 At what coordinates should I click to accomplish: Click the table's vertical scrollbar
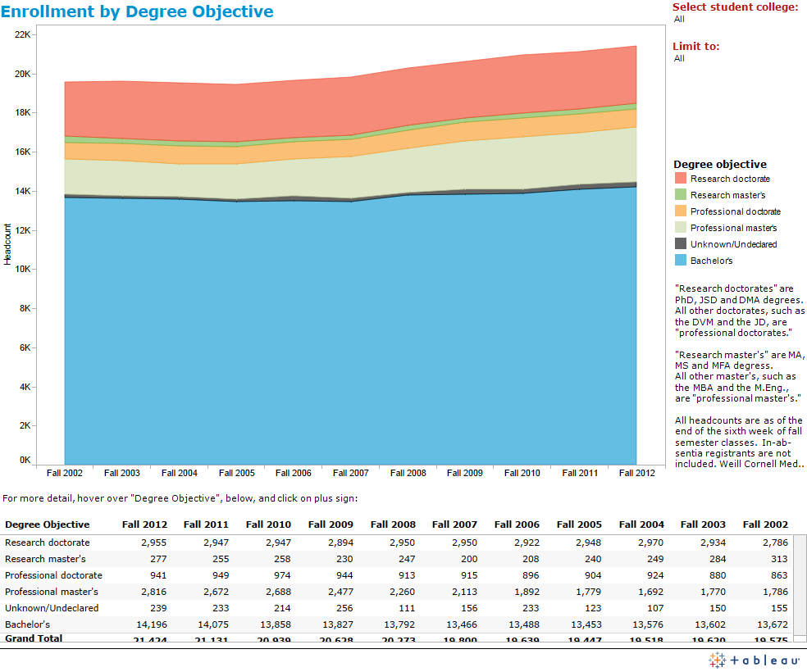[x=800, y=588]
